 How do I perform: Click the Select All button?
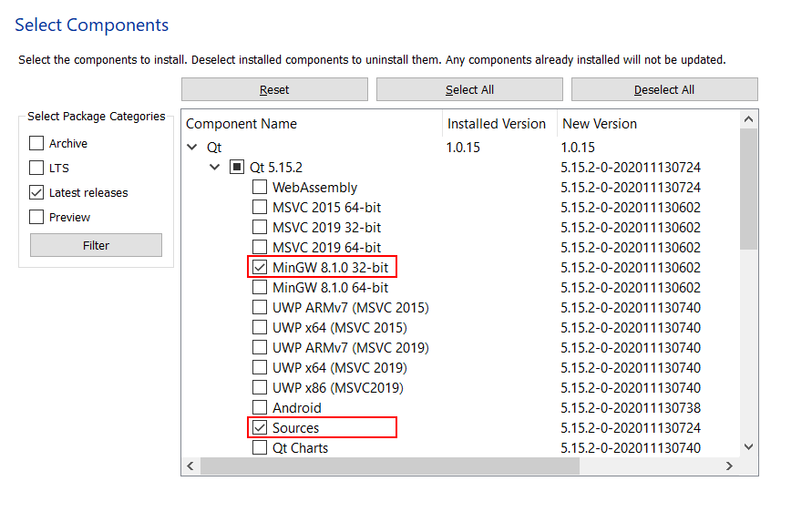click(469, 89)
